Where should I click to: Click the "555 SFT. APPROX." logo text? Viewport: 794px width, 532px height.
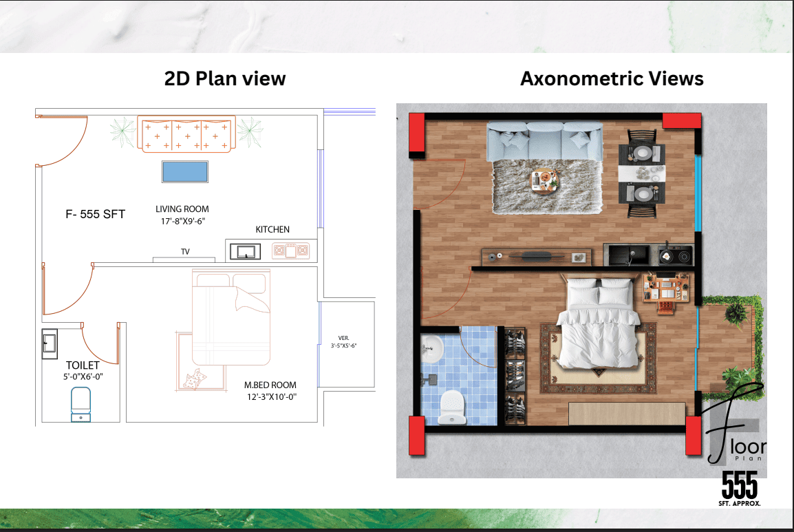740,490
